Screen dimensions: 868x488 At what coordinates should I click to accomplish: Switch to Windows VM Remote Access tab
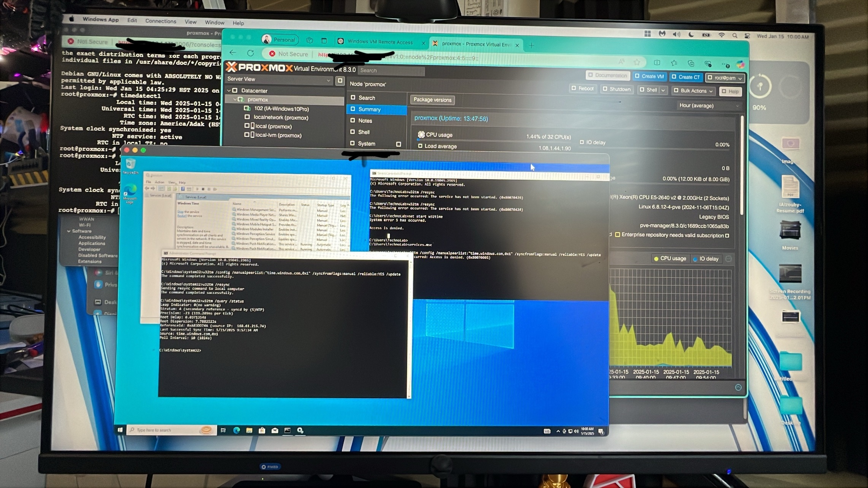(x=379, y=42)
